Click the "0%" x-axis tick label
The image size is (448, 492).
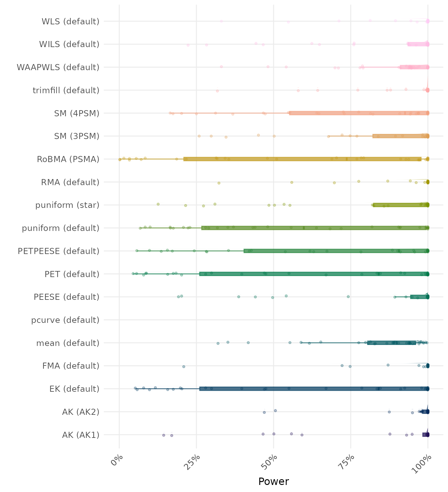coord(116,461)
